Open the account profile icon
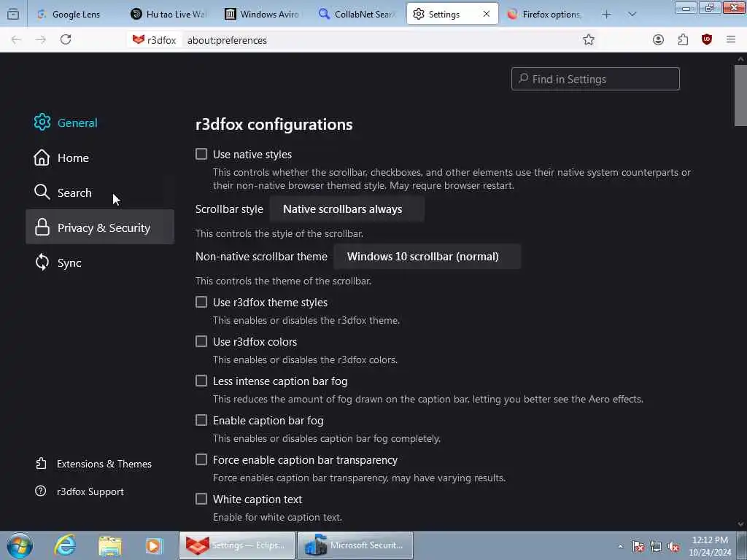 (659, 40)
